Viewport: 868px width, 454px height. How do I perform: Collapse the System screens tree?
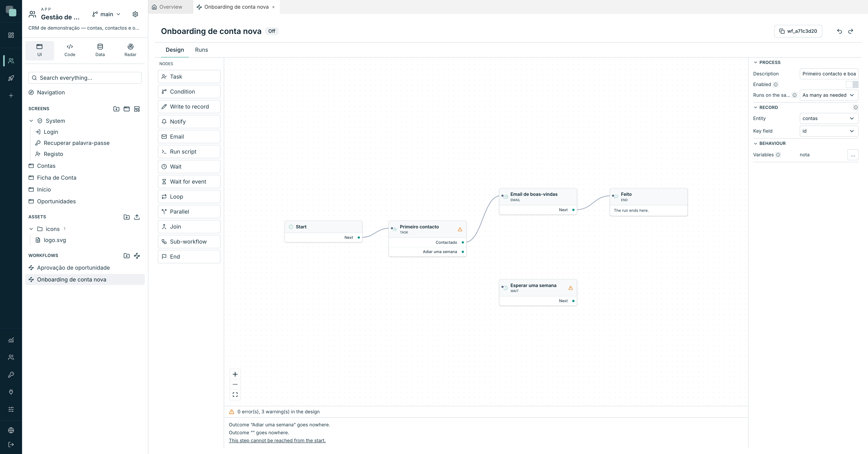coord(31,121)
